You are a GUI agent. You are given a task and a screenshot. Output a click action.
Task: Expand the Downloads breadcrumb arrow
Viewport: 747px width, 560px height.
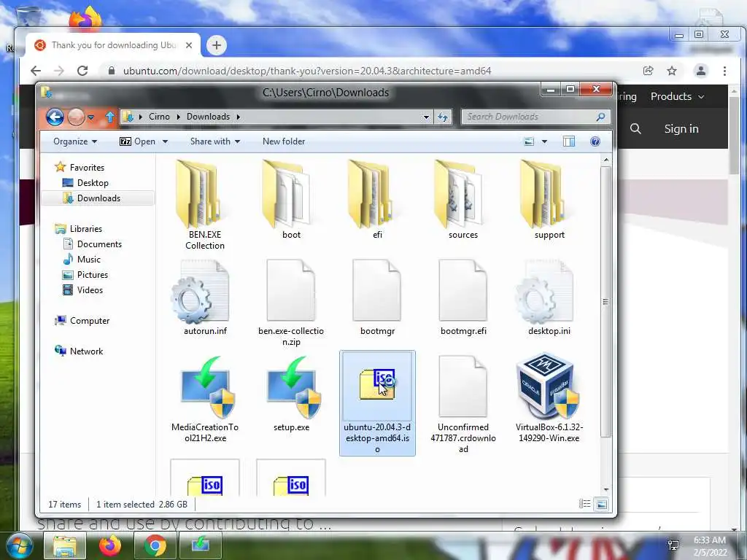pos(239,117)
